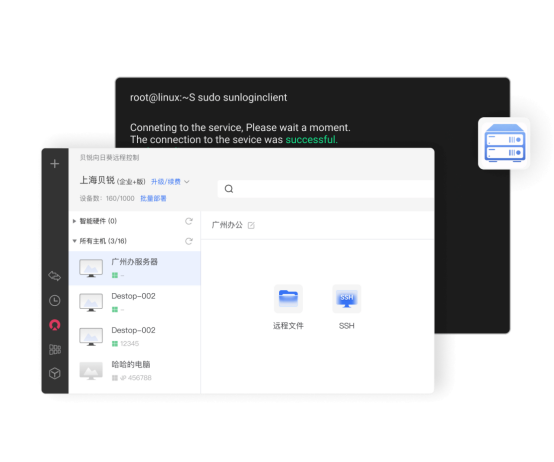Open the cube icon in sidebar
Image resolution: width=554 pixels, height=462 pixels.
coord(54,373)
